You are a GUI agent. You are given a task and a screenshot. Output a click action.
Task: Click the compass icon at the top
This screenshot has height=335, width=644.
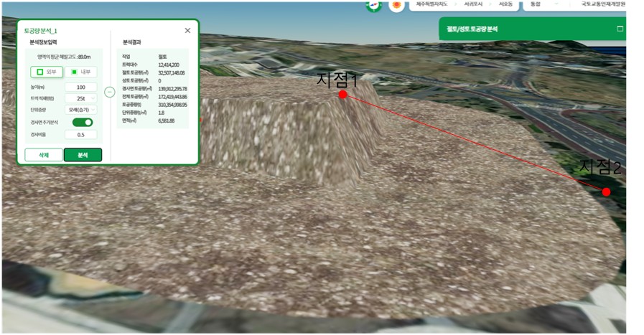click(374, 5)
